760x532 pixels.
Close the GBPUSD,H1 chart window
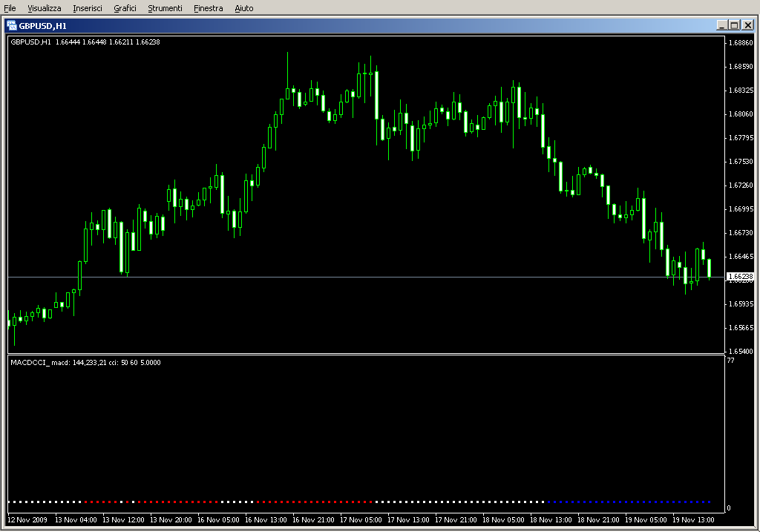pyautogui.click(x=747, y=25)
